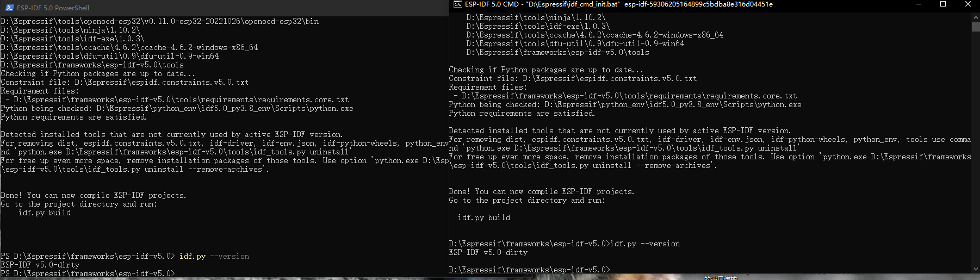
Task: Click the 'idf.py build' line in PowerShell
Action: (x=45, y=213)
